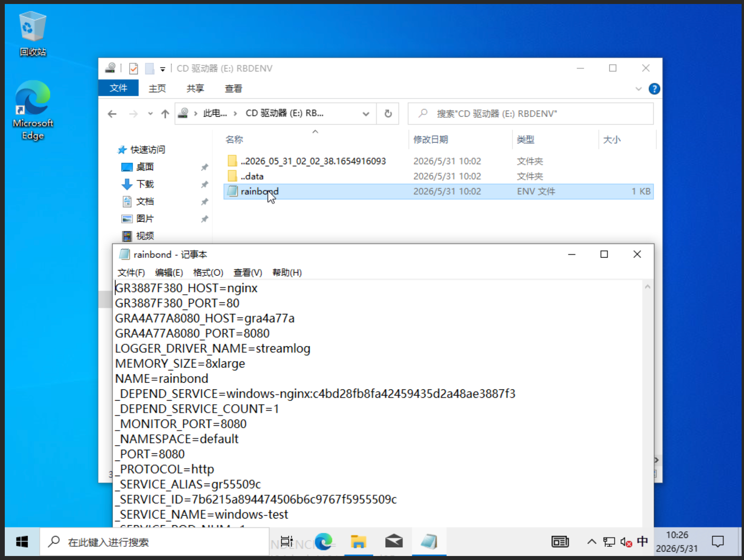Screen dimensions: 744x560
Task: Open Notepad's 格式(O) menu
Action: [208, 272]
